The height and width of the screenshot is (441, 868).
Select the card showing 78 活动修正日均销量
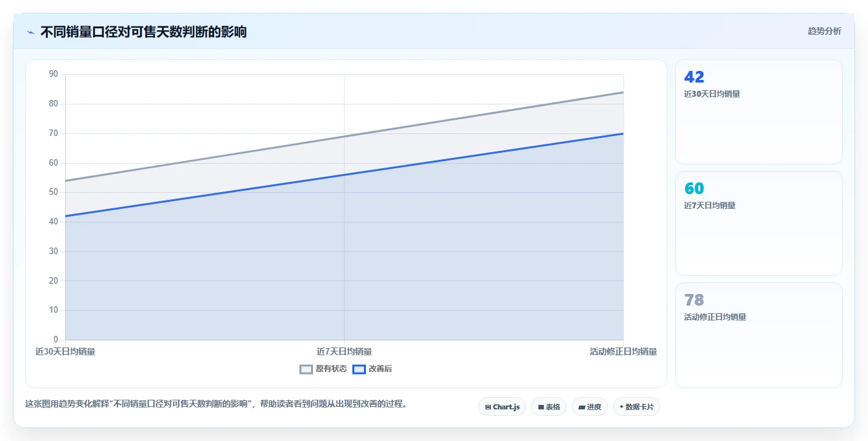pyautogui.click(x=758, y=335)
